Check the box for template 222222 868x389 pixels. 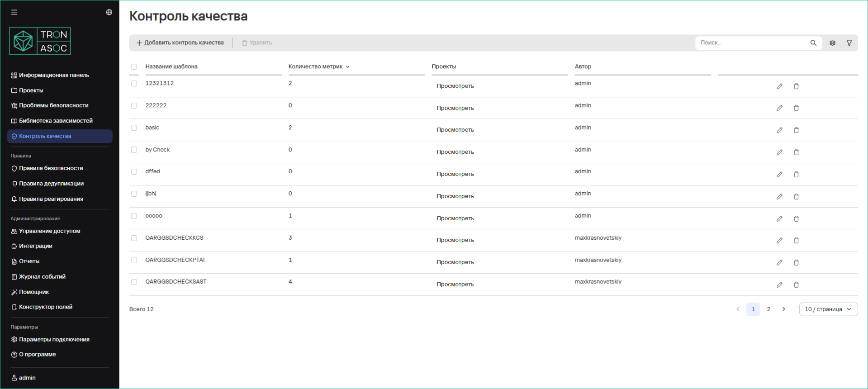click(134, 106)
